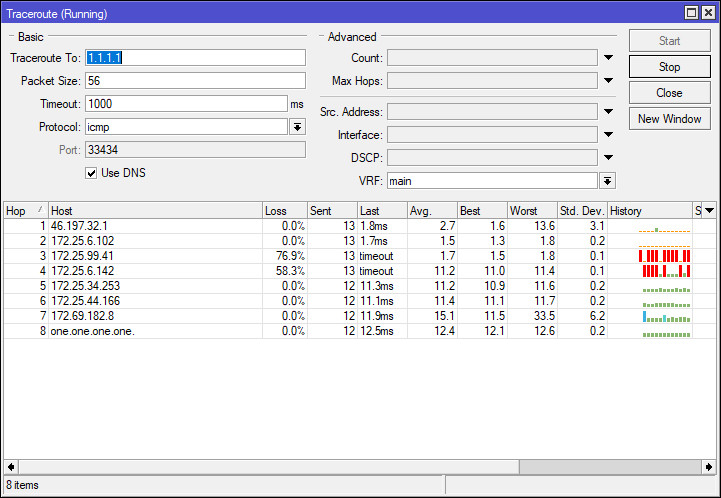Sort by the Std. Dev. column header
The width and height of the screenshot is (721, 498).
click(582, 211)
